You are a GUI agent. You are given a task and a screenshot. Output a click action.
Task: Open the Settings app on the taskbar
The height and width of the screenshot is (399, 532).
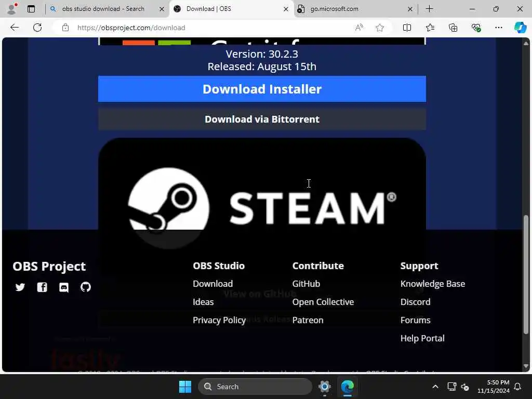324,387
